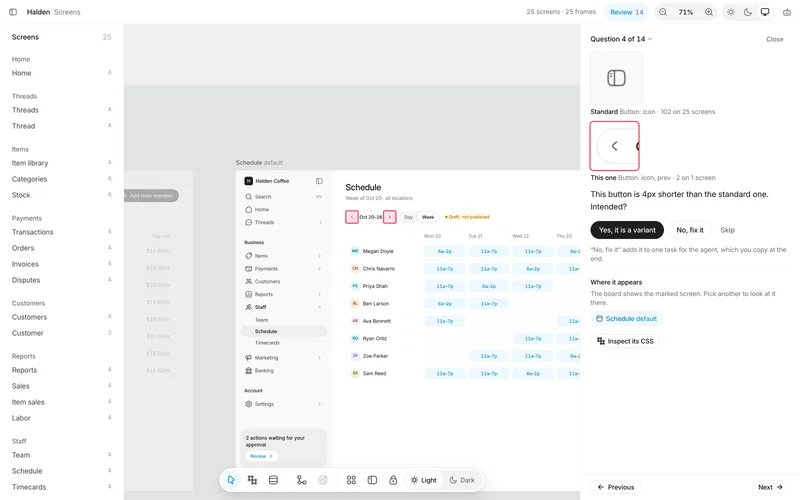The width and height of the screenshot is (800, 500).
Task: Click sidebar toggle icon beside Halden Coffee
Action: coord(319,181)
